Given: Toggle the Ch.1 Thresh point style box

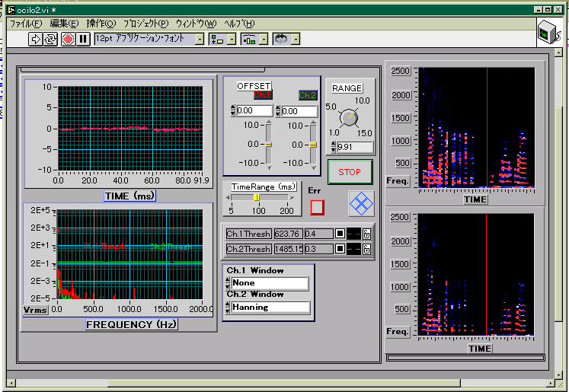Looking at the screenshot, I should tap(340, 234).
